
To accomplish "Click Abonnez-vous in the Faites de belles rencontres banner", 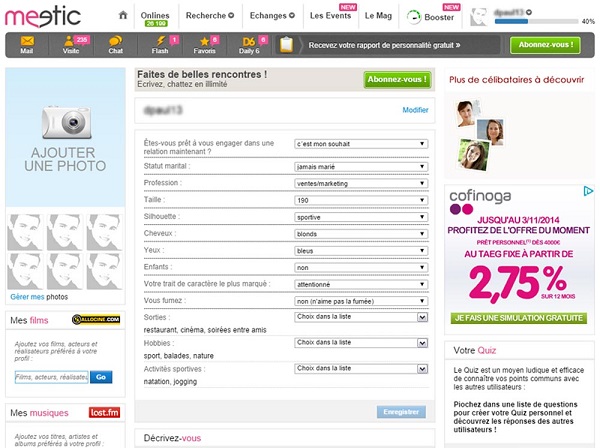I will (x=397, y=80).
